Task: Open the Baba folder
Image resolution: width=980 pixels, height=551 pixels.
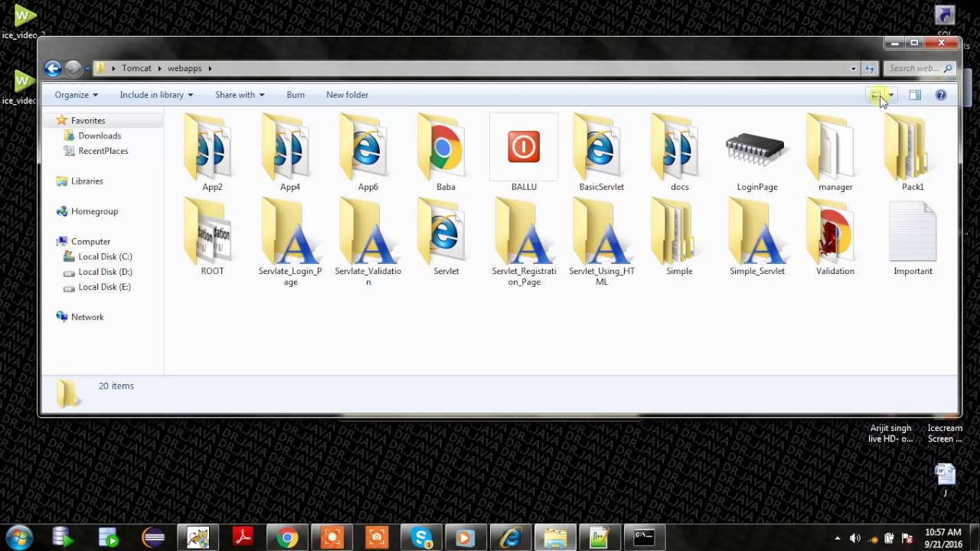Action: (446, 152)
